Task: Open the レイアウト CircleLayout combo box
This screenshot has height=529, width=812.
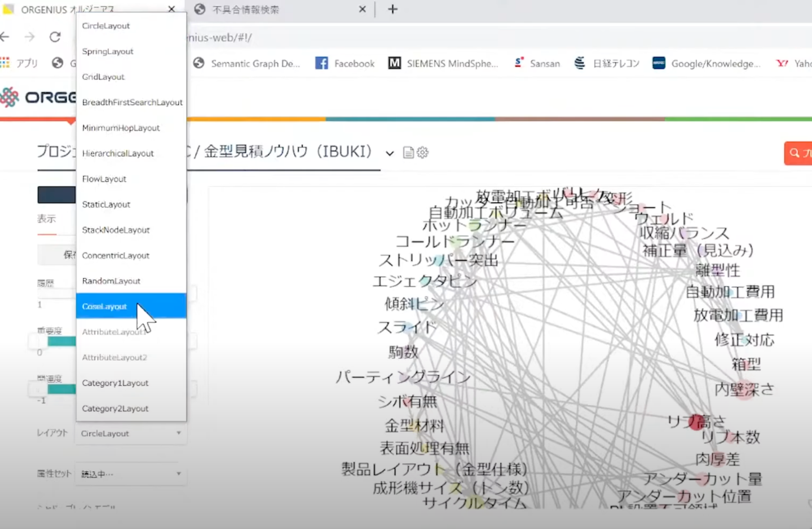Action: coord(131,433)
